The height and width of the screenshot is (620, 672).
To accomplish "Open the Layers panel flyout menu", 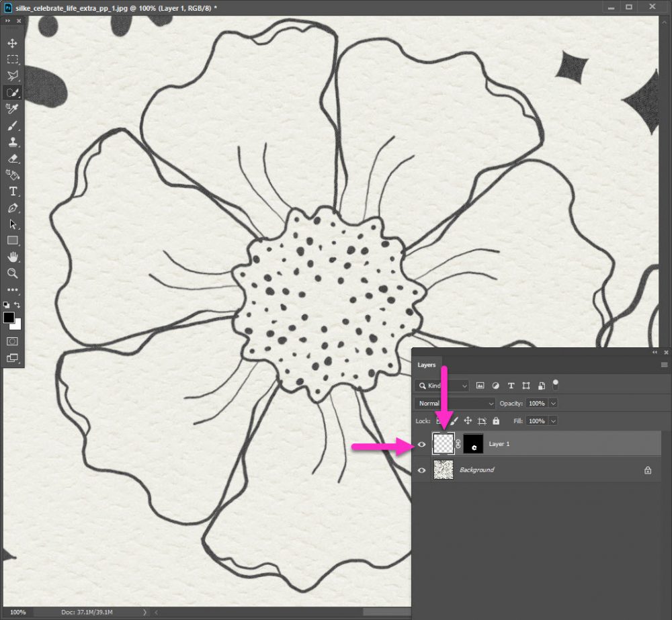I will (664, 365).
